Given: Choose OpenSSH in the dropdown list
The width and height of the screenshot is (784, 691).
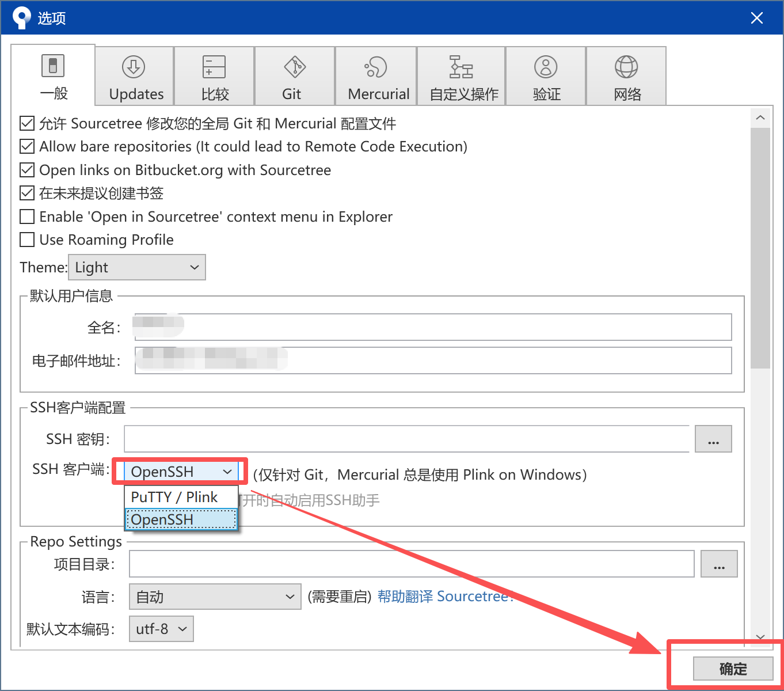Looking at the screenshot, I should point(181,519).
